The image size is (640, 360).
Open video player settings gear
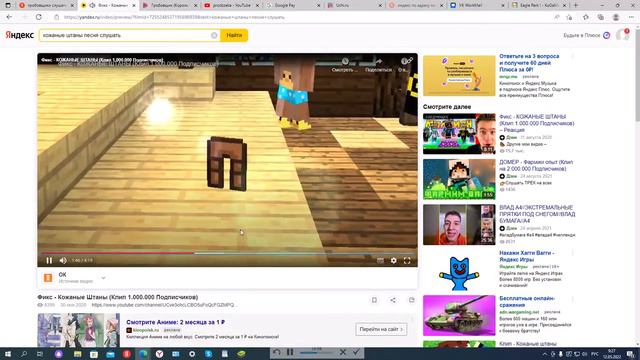(x=393, y=260)
